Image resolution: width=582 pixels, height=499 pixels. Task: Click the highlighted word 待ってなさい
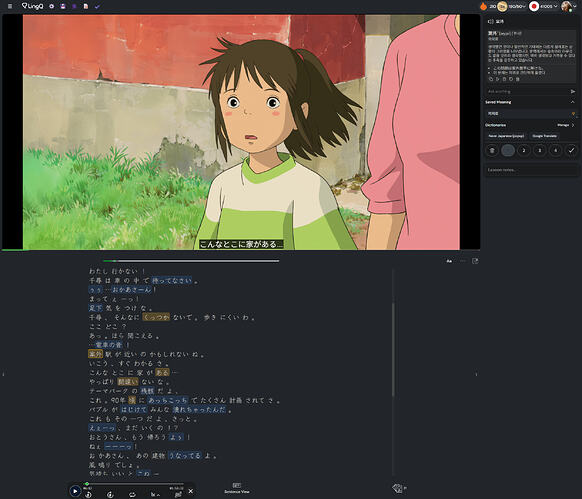coord(172,281)
